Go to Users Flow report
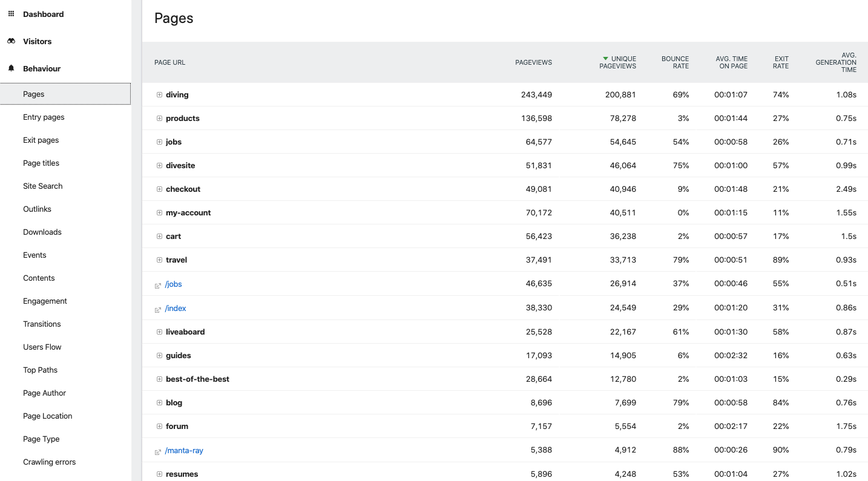Image resolution: width=868 pixels, height=481 pixels. click(x=42, y=347)
